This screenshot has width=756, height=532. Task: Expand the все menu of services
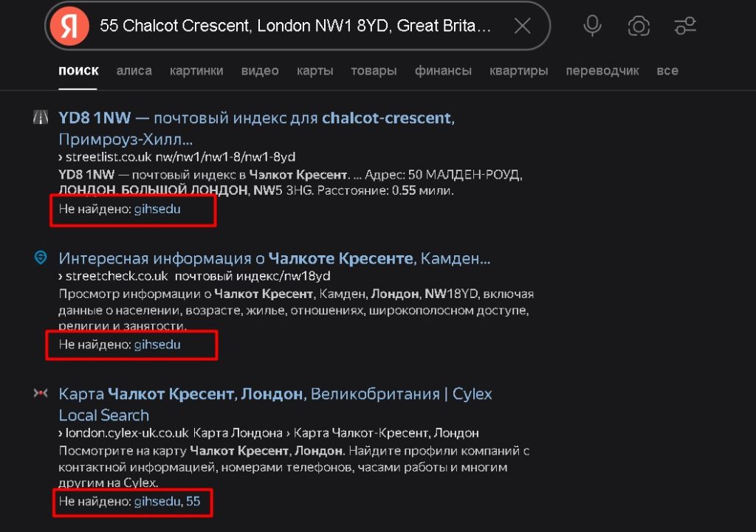tap(667, 71)
